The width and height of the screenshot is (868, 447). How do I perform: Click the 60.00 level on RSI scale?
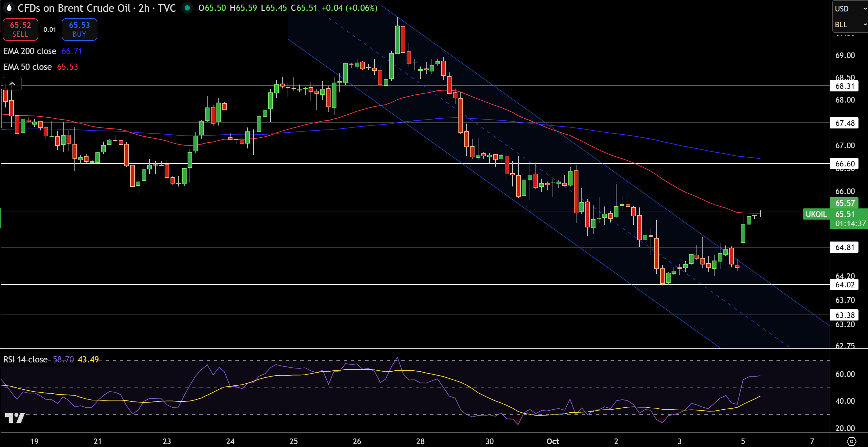(845, 374)
